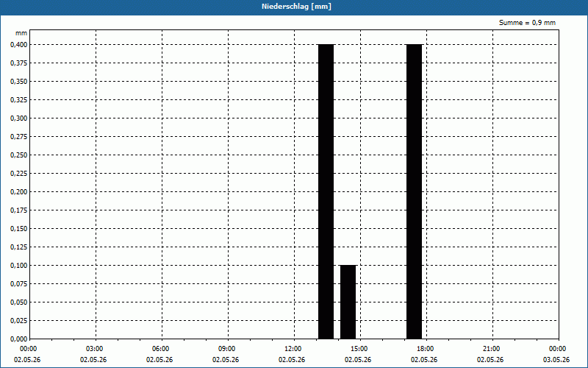Click the 03:00 time axis label

tap(95, 349)
